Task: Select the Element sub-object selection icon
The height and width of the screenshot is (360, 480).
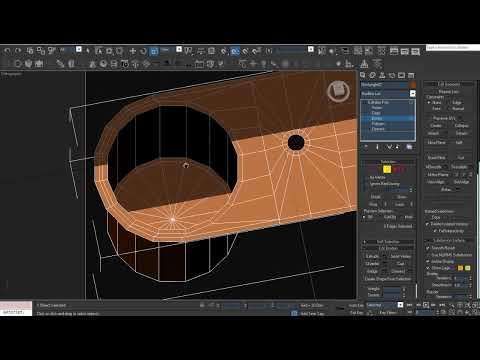Action: pyautogui.click(x=403, y=170)
